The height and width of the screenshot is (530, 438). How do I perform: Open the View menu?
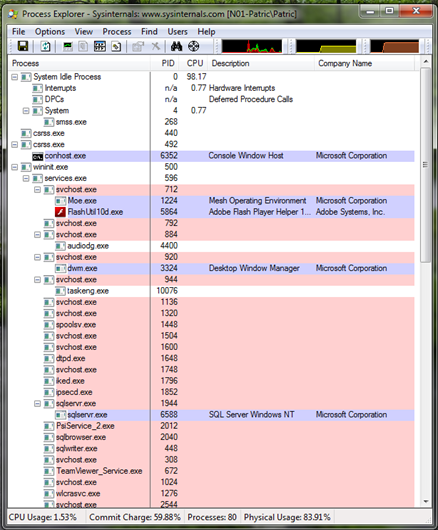coord(84,32)
